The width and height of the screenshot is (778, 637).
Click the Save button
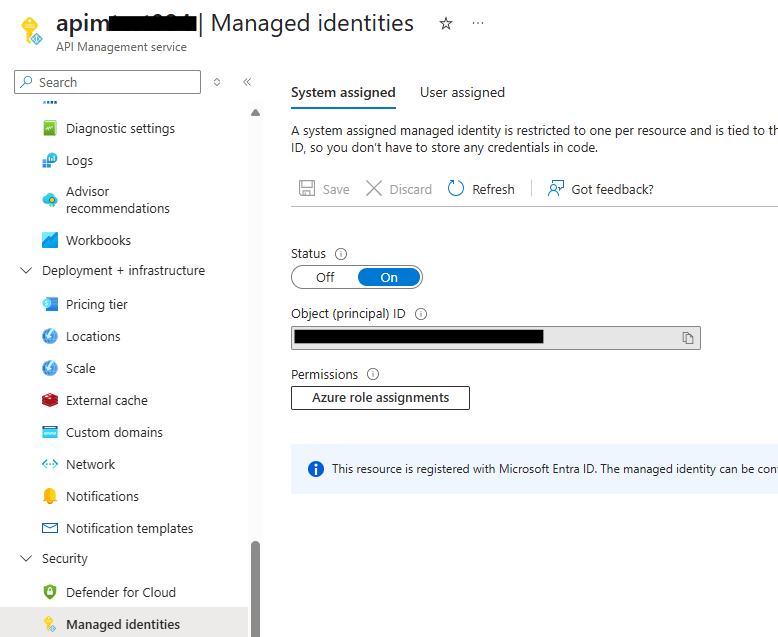(x=324, y=189)
